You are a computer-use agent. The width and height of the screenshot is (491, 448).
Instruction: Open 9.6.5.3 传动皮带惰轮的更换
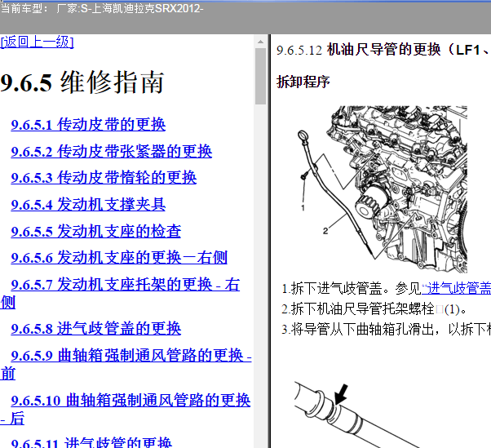click(x=104, y=178)
